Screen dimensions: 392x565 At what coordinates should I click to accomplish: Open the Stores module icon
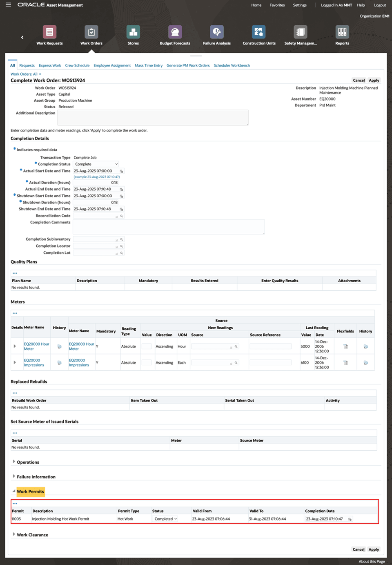coord(133,32)
